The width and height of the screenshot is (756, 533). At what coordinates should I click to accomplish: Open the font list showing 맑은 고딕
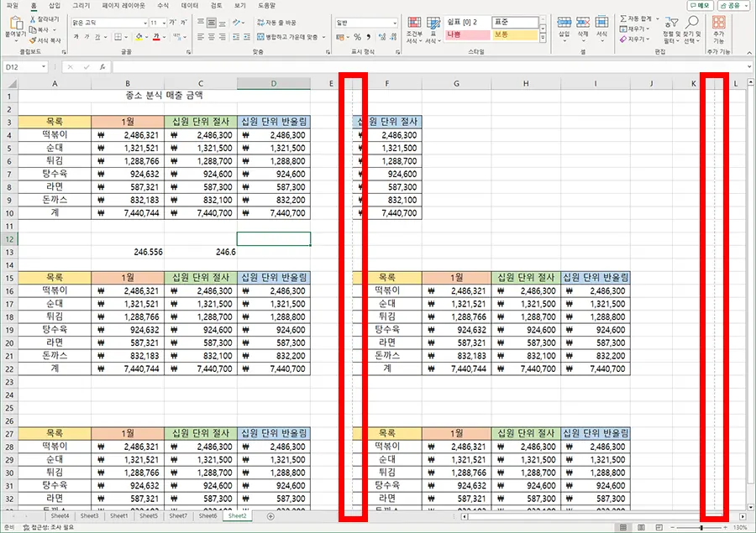pyautogui.click(x=144, y=24)
